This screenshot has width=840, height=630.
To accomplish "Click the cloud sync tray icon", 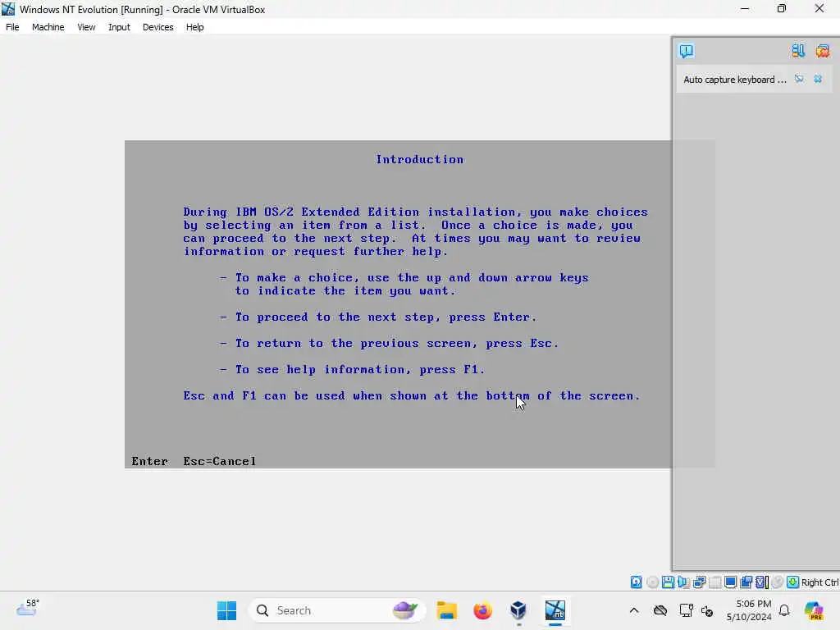I will click(x=660, y=610).
